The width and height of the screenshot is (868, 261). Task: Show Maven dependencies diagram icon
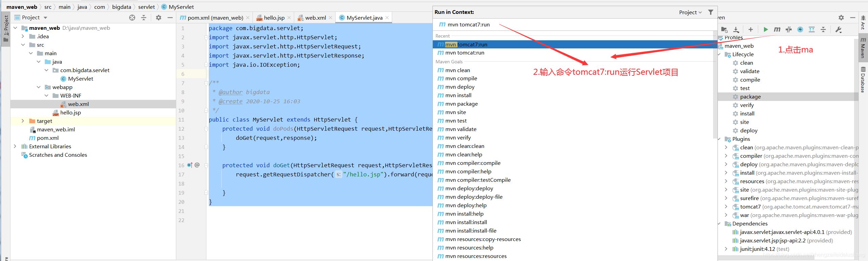812,29
